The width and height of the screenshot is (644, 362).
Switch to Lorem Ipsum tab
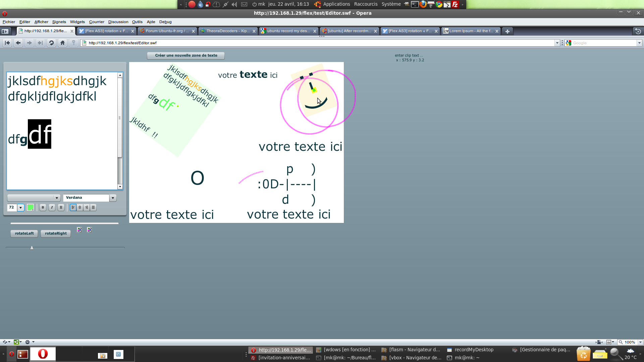click(x=470, y=31)
